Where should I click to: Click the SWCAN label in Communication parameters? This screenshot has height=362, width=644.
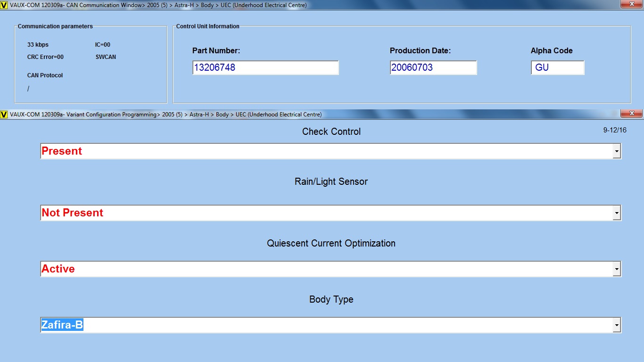pyautogui.click(x=106, y=57)
